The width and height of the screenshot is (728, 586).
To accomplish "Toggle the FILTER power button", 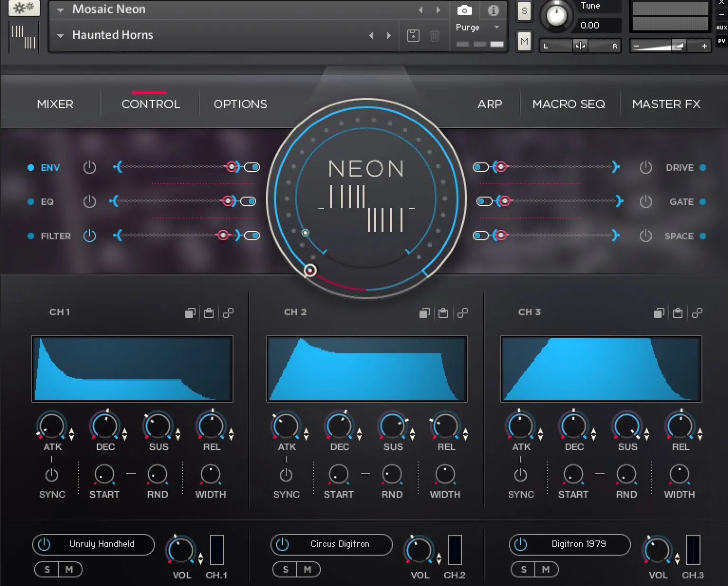I will pyautogui.click(x=90, y=236).
